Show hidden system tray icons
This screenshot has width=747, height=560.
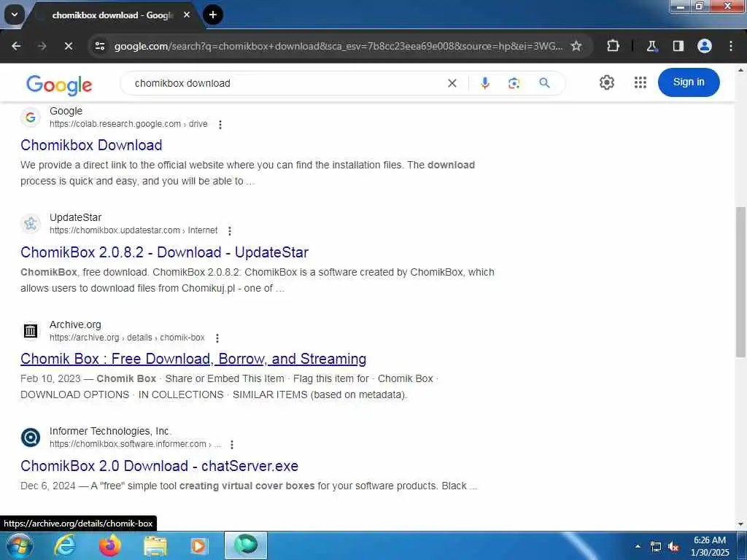point(638,546)
